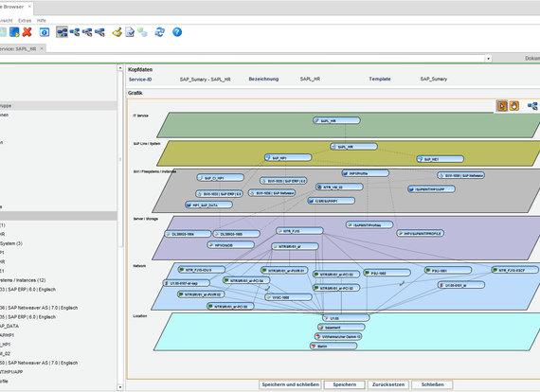540x392 pixels.
Task: Open the Hilfe menu
Action: point(42,21)
